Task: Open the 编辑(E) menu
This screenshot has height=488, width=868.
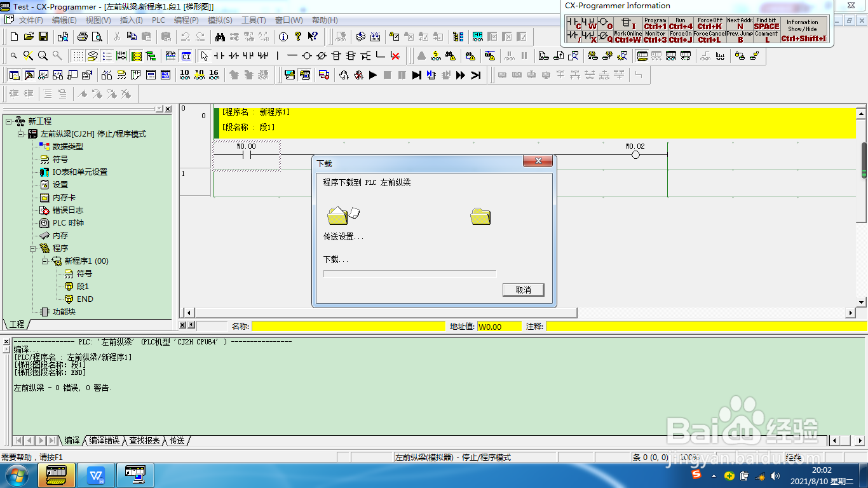Action: (x=64, y=20)
